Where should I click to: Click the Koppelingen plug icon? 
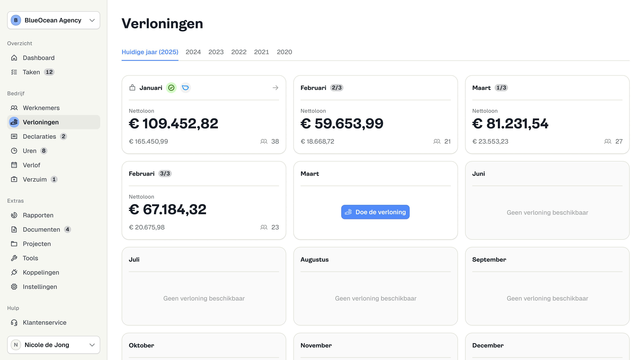click(x=14, y=272)
